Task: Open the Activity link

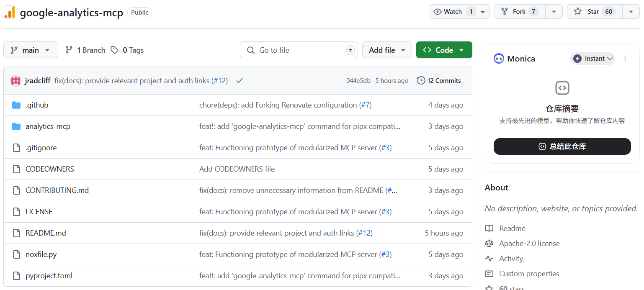Action: coord(511,259)
